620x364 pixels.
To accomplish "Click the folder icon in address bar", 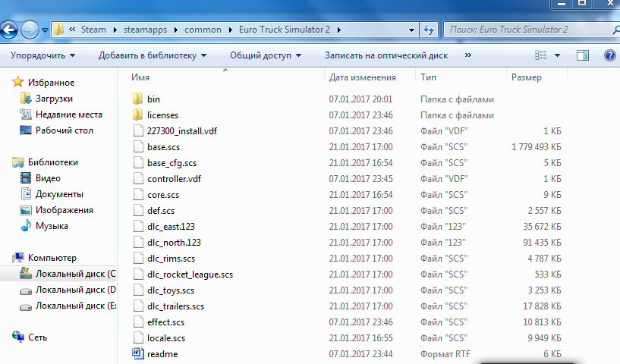I will [x=58, y=30].
